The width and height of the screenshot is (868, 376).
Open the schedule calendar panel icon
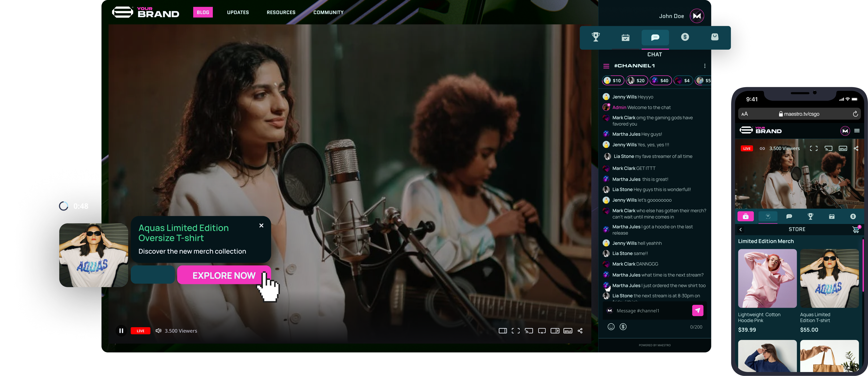point(625,37)
